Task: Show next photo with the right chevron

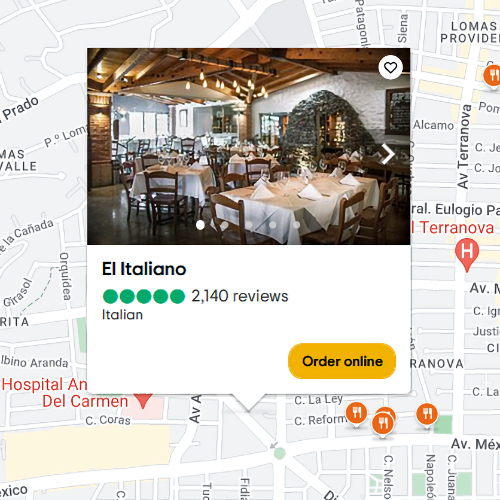Action: pos(388,154)
